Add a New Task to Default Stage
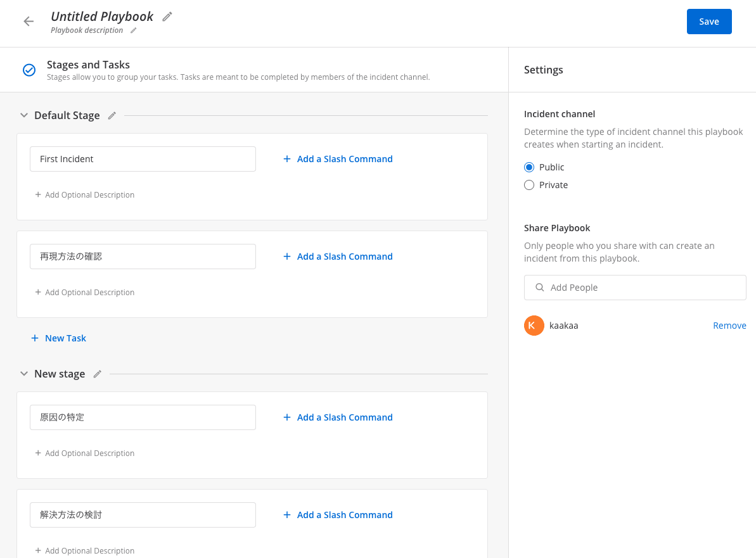This screenshot has width=756, height=558. point(59,338)
